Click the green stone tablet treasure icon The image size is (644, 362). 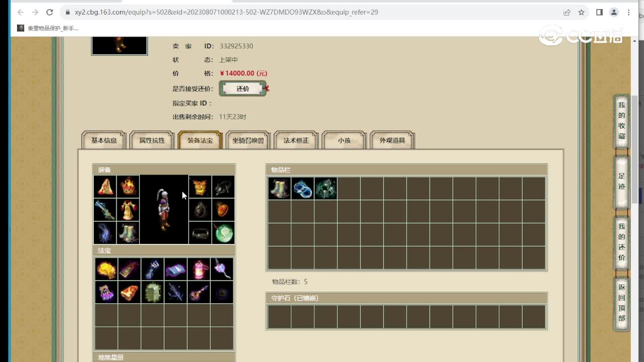152,292
